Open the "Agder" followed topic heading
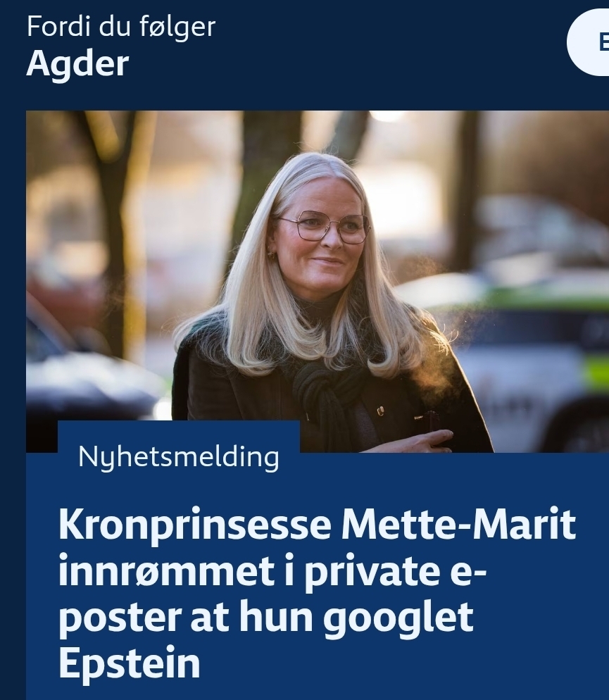 point(77,64)
